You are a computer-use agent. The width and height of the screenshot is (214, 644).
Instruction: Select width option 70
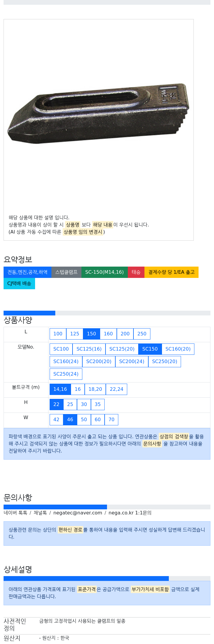(111, 419)
